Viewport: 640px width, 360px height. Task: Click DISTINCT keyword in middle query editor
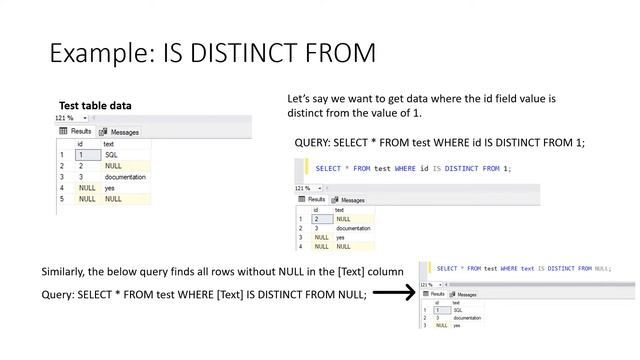pos(461,168)
